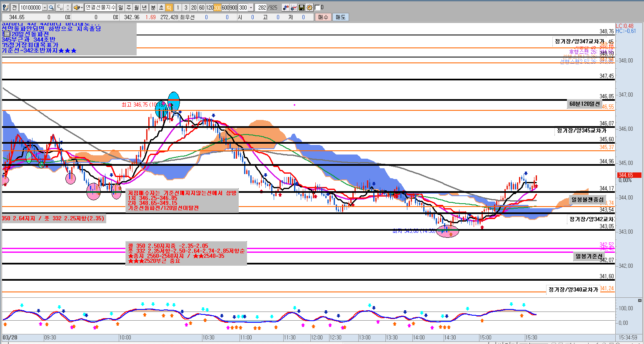Click the bar count field showing 282
644x344 pixels.
pos(261,7)
